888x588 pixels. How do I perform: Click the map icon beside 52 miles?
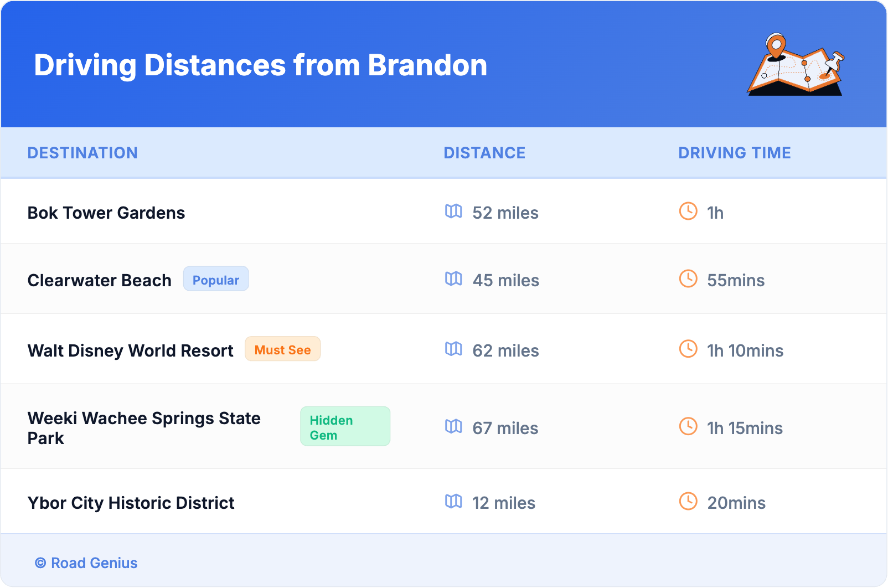click(x=453, y=212)
